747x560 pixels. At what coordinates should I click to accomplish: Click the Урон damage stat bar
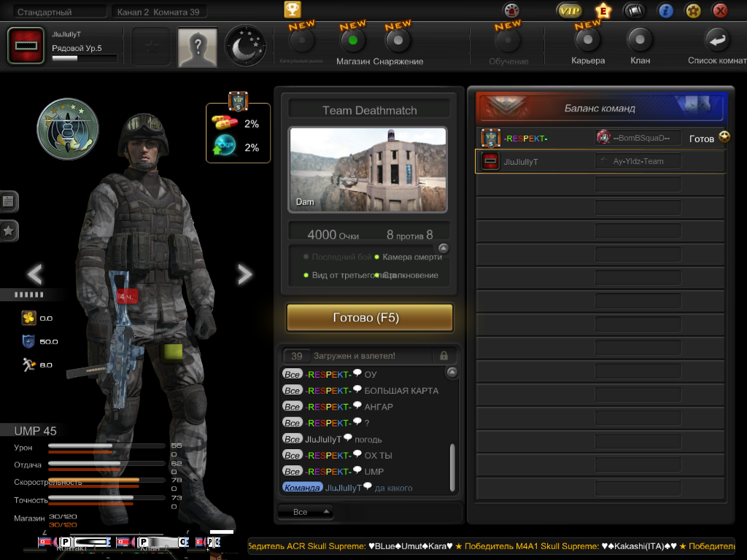[107, 446]
